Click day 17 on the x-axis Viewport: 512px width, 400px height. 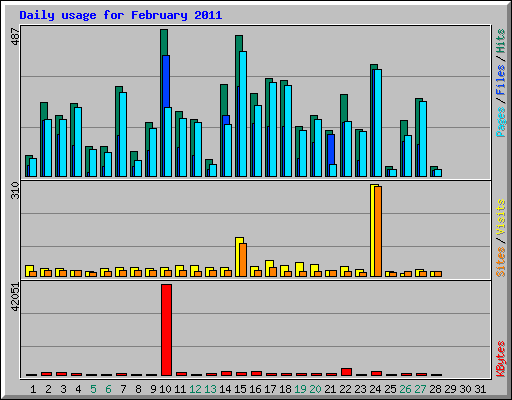click(x=270, y=389)
